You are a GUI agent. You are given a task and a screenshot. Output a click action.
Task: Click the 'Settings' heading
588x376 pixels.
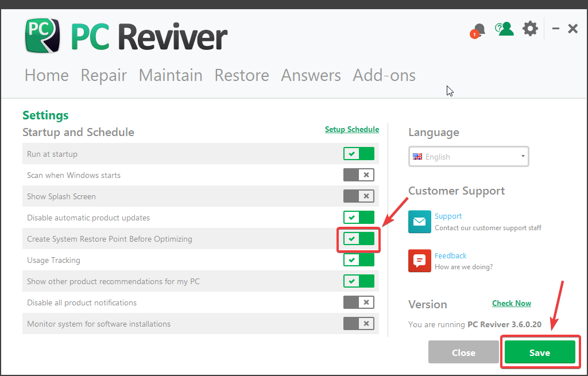pos(45,115)
